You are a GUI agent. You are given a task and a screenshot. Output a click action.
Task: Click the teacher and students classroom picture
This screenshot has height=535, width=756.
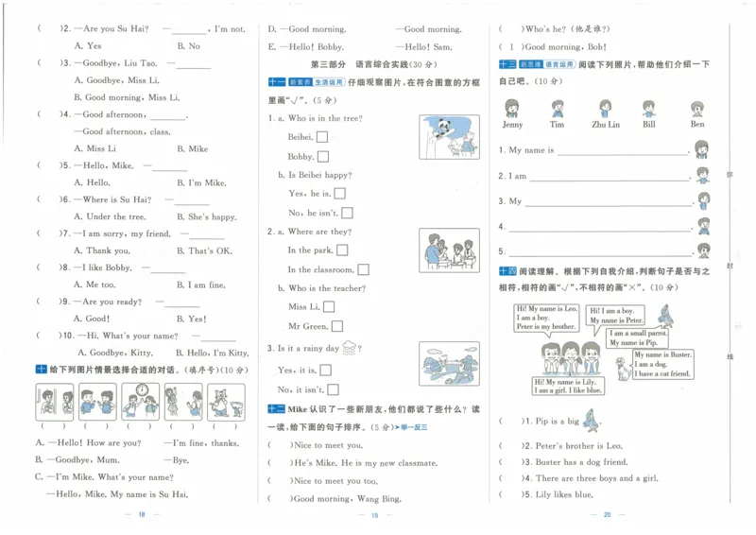tap(450, 250)
